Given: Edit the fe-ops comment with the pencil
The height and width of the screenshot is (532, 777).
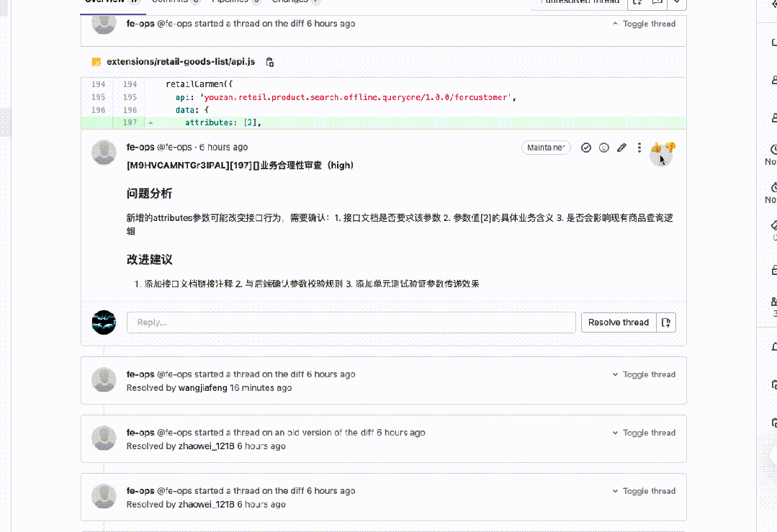Looking at the screenshot, I should pos(621,147).
